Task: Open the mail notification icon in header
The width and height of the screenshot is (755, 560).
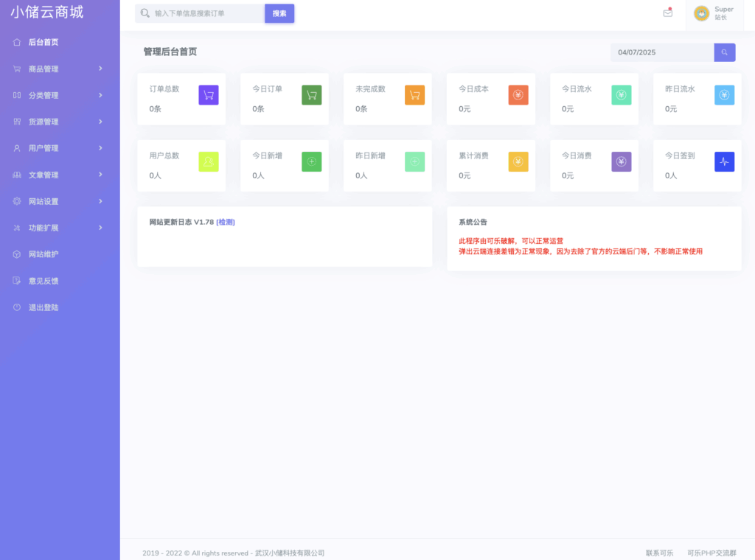Action: [668, 13]
